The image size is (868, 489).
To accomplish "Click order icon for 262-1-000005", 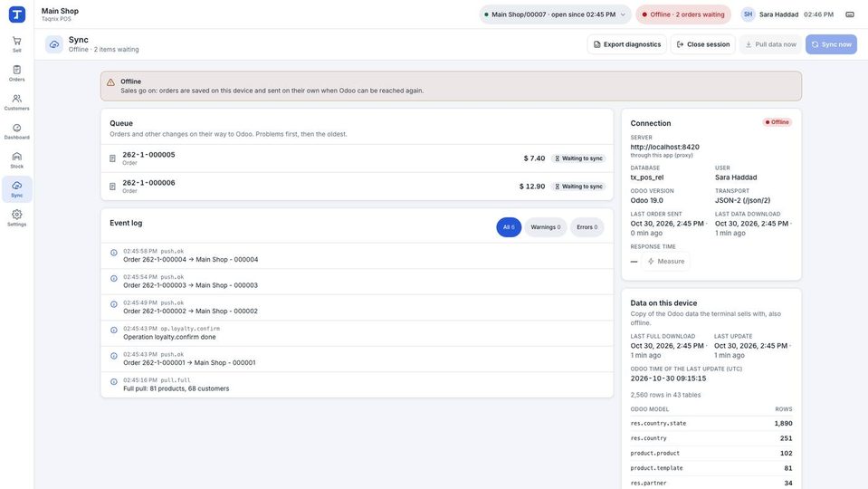I will (x=112, y=158).
